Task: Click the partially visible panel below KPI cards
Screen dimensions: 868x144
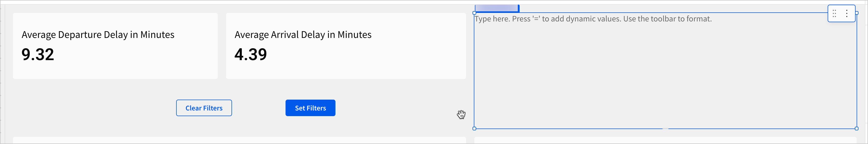Action: pos(239,140)
